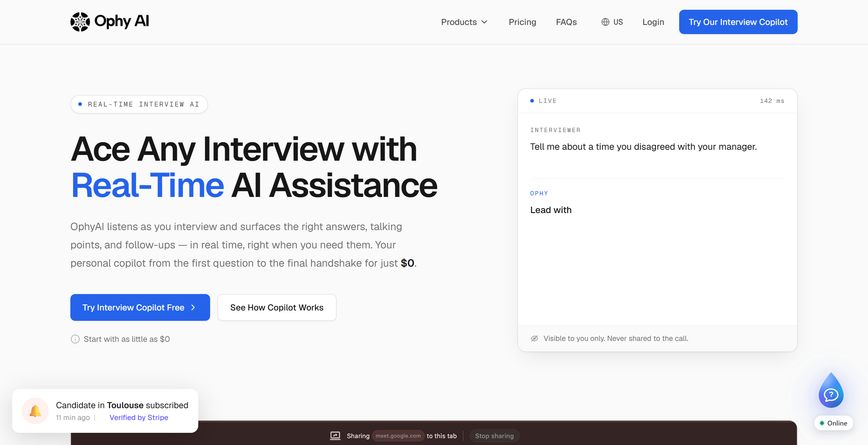The height and width of the screenshot is (445, 868).
Task: Go to the Pricing page
Action: tap(522, 22)
